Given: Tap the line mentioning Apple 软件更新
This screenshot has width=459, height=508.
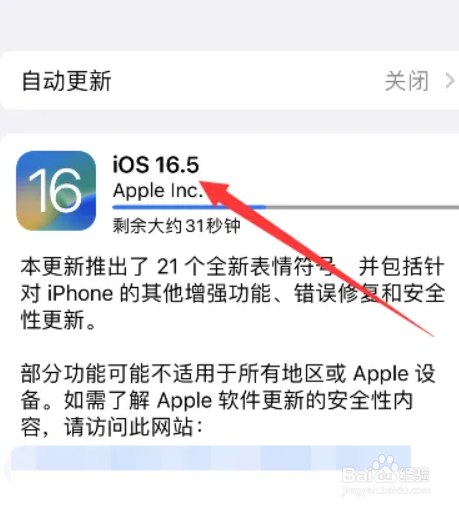Looking at the screenshot, I should (217, 400).
